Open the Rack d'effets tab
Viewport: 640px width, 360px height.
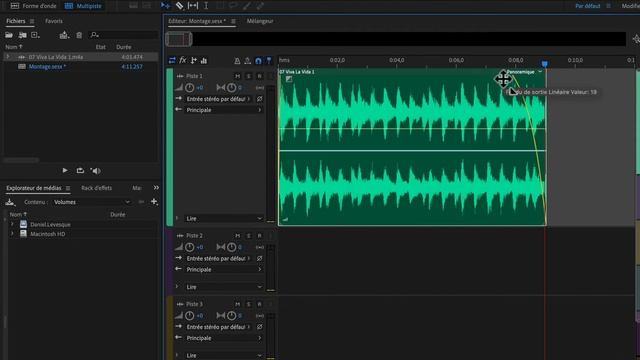click(96, 188)
